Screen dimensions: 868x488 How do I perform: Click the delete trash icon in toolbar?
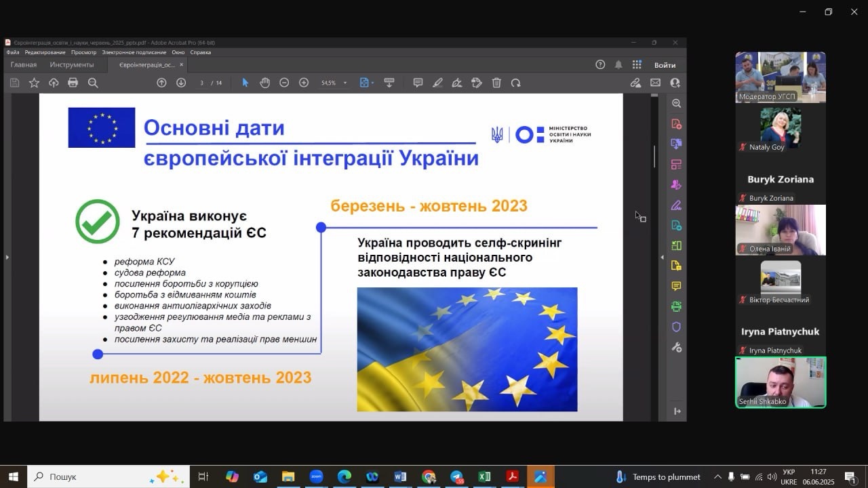496,83
